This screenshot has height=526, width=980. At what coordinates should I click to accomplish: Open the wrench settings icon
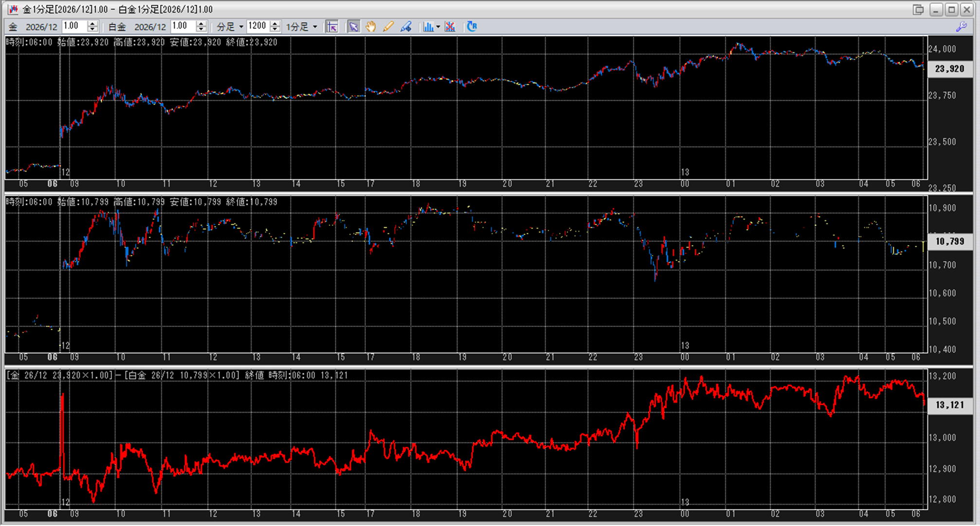(962, 27)
